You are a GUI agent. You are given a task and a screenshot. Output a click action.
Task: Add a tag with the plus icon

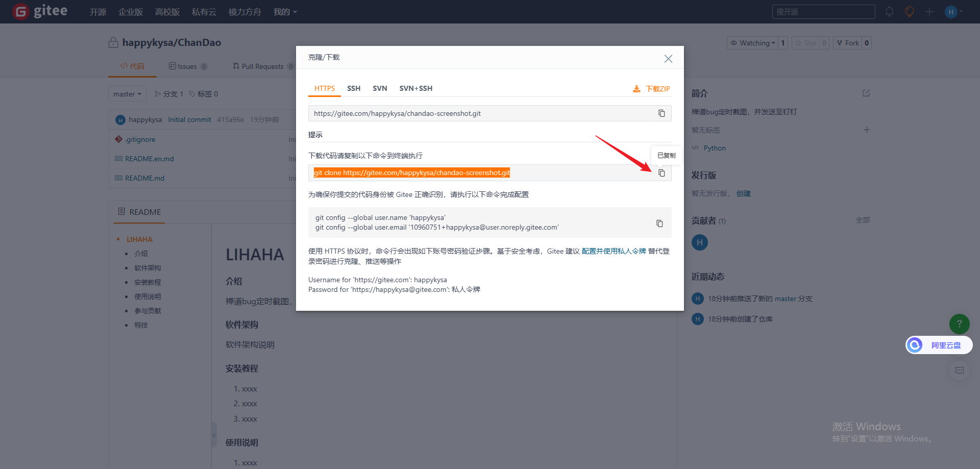[x=867, y=130]
